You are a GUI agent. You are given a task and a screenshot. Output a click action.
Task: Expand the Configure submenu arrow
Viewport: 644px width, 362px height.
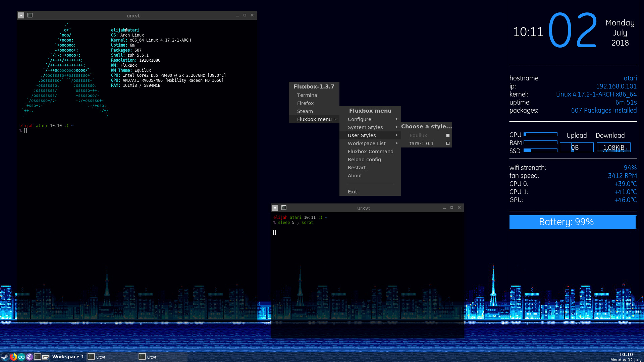[397, 119]
